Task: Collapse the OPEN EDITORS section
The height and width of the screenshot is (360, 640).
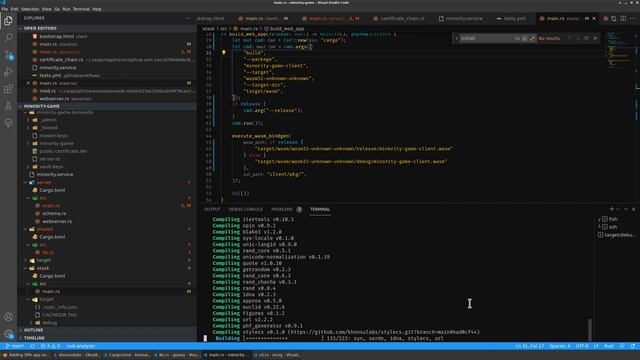Action: click(x=108, y=28)
